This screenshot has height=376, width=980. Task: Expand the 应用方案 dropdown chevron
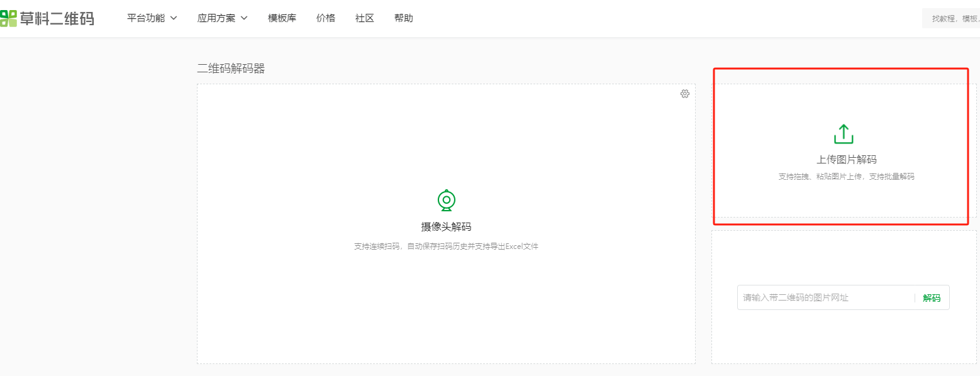[x=244, y=18]
